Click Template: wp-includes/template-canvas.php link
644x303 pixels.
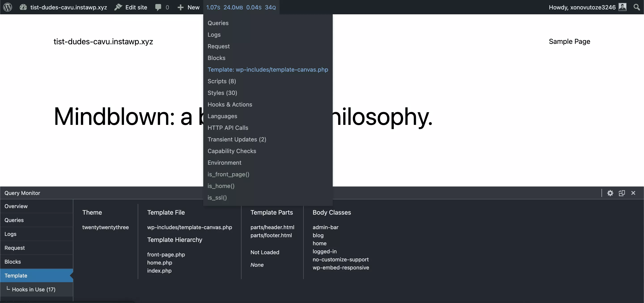[x=268, y=69]
